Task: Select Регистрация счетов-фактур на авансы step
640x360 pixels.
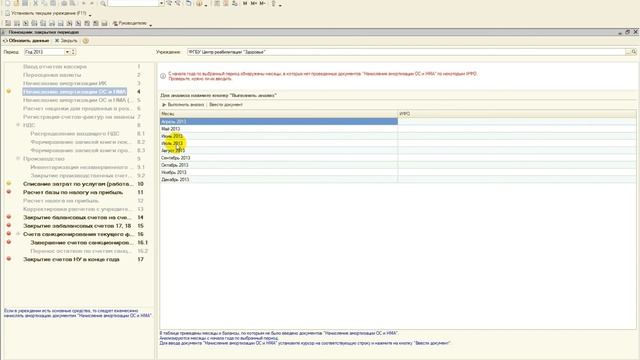Action: coord(79,117)
